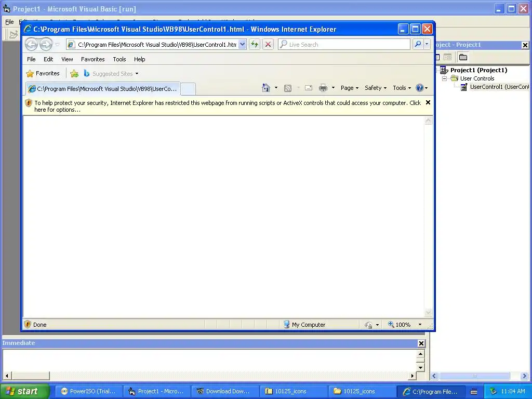Image resolution: width=532 pixels, height=399 pixels.
Task: Click the red Stop button in IE
Action: coord(268,45)
